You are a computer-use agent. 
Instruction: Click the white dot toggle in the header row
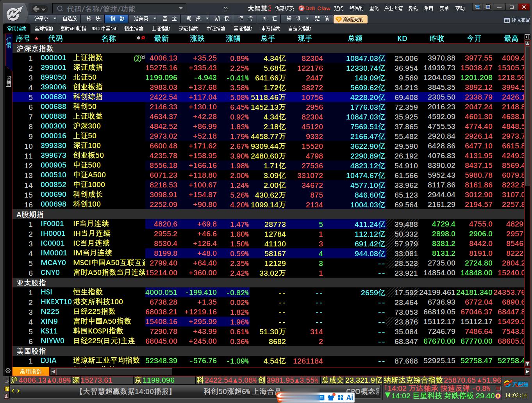[139, 38]
